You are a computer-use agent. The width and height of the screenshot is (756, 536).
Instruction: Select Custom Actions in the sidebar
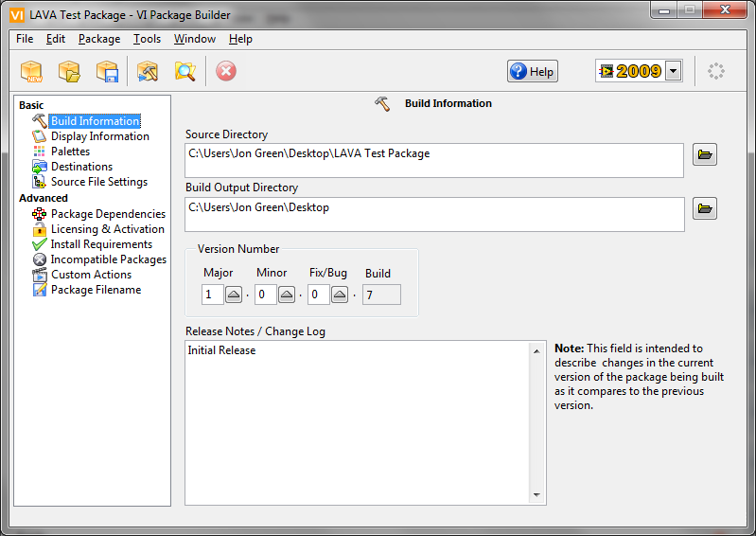91,275
